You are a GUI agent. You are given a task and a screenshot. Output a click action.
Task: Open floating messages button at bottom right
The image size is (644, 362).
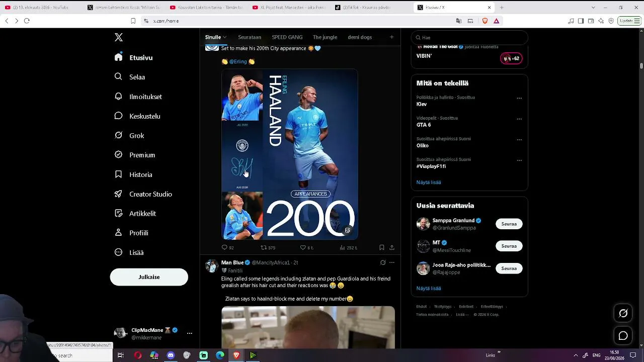623,336
